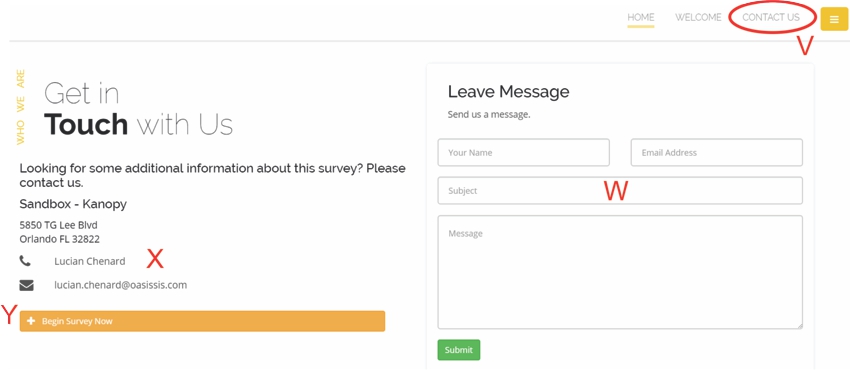Click the Sandbox - Kanopy organization name
Viewport: 850px width, 370px height.
pos(73,204)
